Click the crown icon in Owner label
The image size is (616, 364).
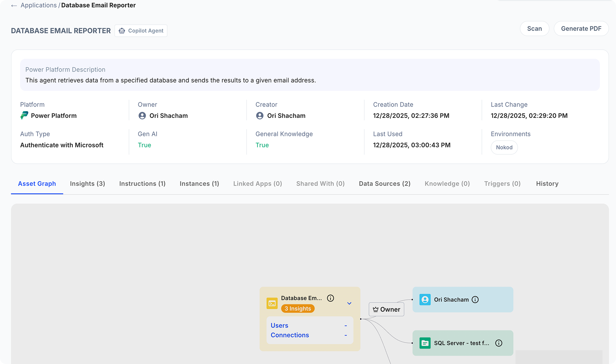(x=376, y=310)
